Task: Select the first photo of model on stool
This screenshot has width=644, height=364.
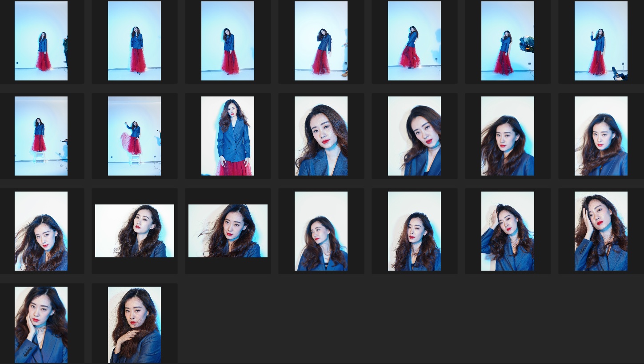Action: click(41, 136)
